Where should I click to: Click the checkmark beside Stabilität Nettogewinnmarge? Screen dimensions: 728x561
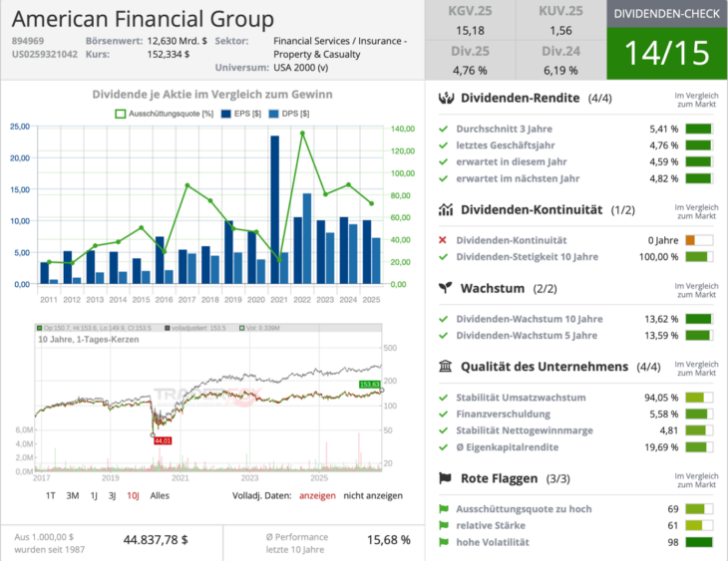(444, 430)
